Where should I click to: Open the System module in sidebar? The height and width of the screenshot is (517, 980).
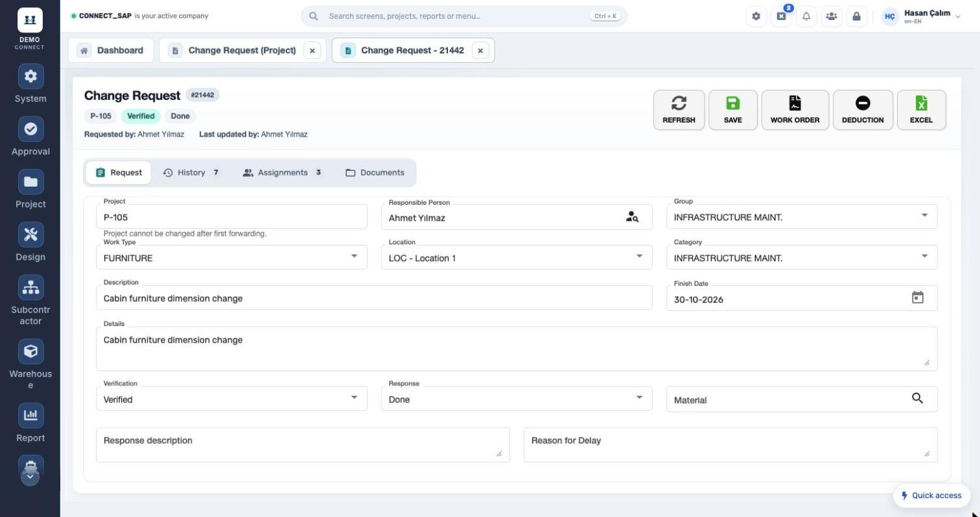30,76
